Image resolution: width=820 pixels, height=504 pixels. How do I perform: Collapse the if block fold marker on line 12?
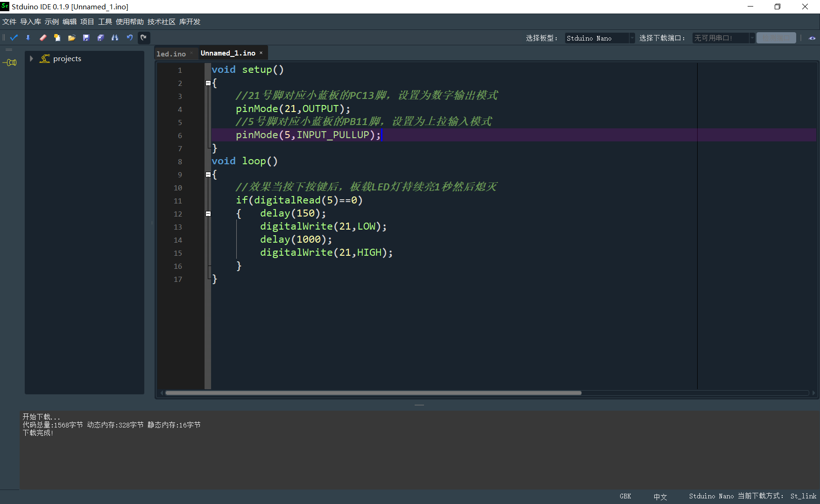[208, 214]
